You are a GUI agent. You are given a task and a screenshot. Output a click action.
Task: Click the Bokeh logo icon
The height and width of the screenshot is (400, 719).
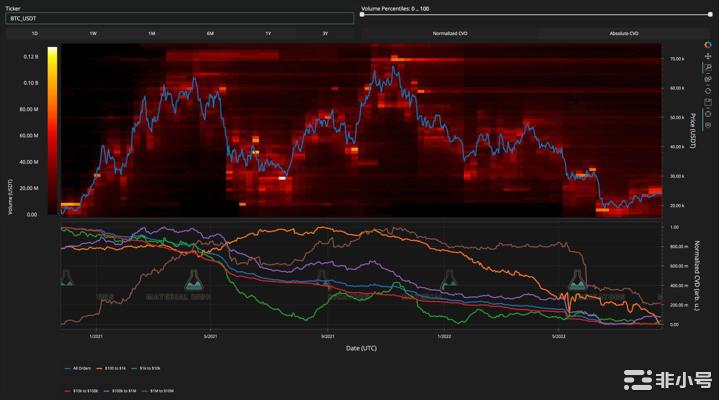708,45
